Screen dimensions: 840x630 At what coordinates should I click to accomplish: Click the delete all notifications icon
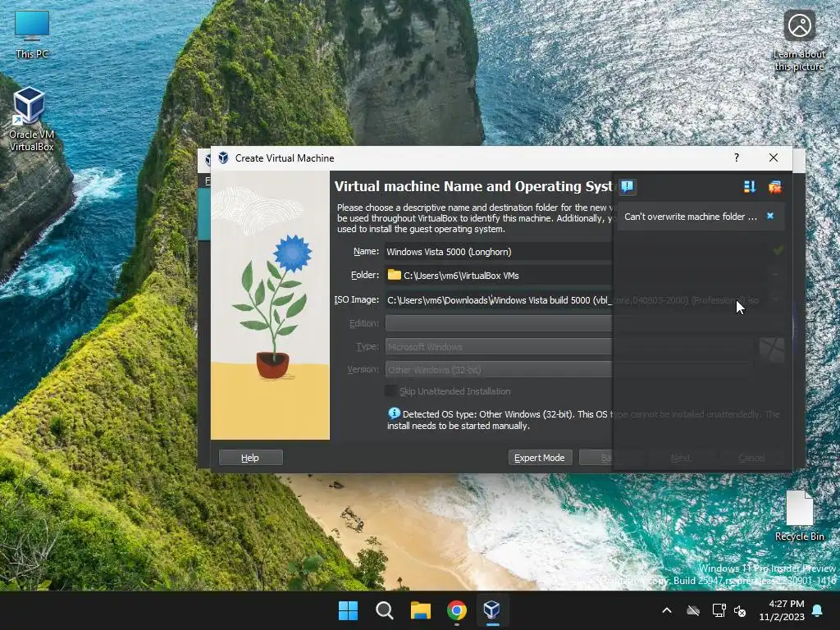[774, 186]
